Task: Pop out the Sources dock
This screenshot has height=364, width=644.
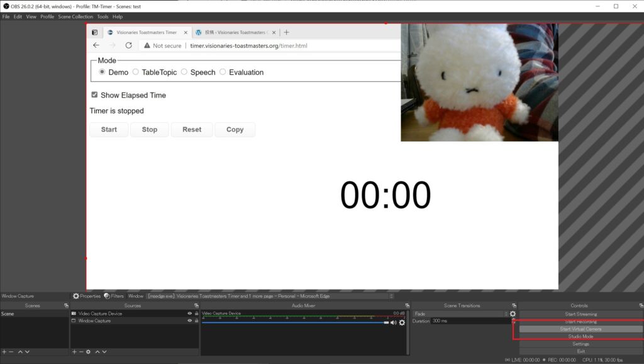Action: [196, 305]
